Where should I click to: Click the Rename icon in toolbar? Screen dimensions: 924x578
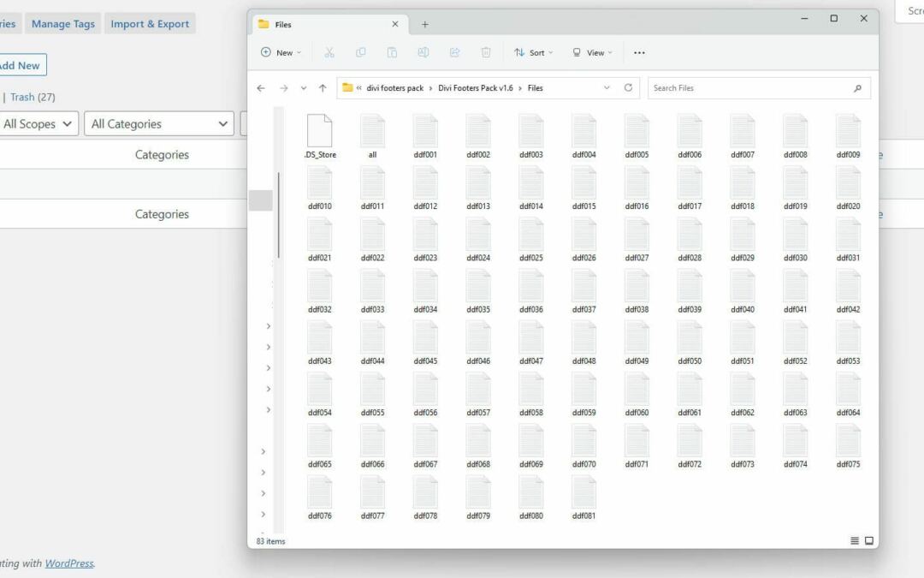[x=423, y=52]
